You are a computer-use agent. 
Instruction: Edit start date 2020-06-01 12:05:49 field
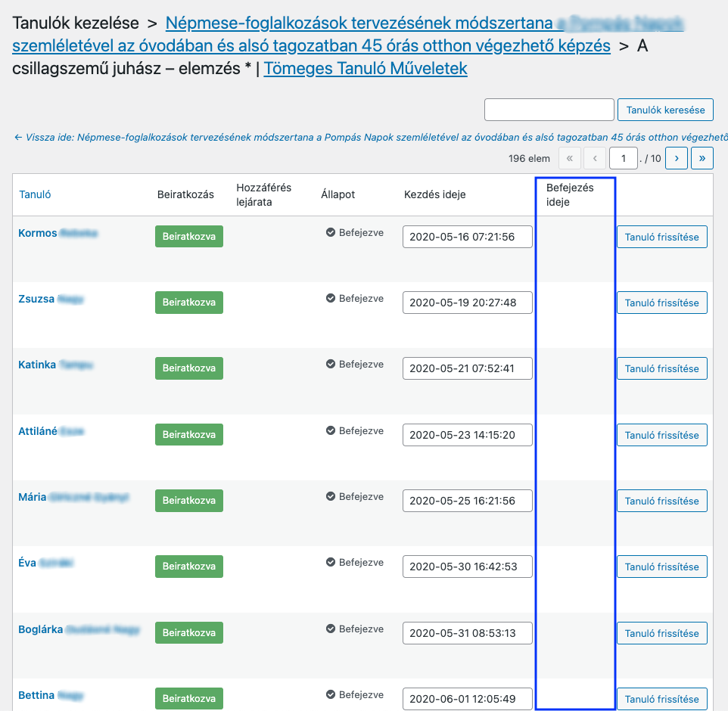coord(468,699)
